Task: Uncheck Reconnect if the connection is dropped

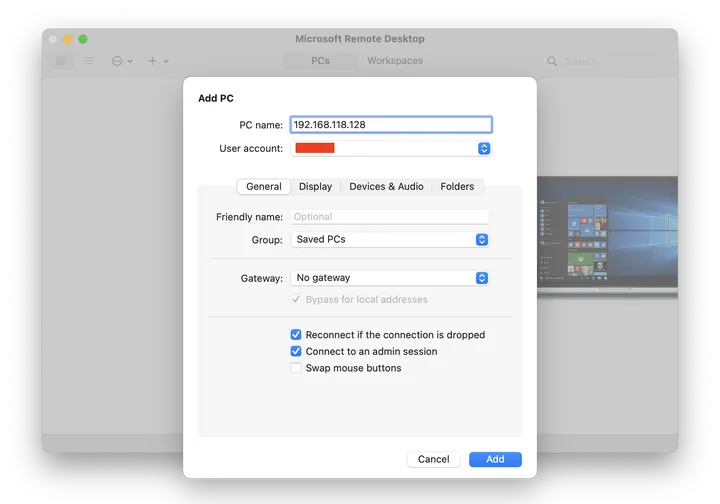Action: [296, 335]
